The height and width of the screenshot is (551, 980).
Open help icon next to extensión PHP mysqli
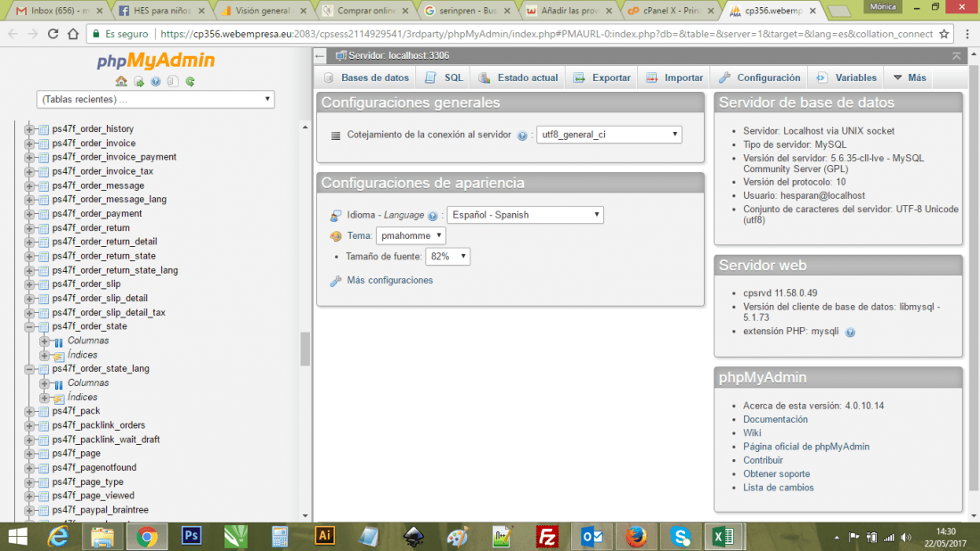[x=850, y=332]
